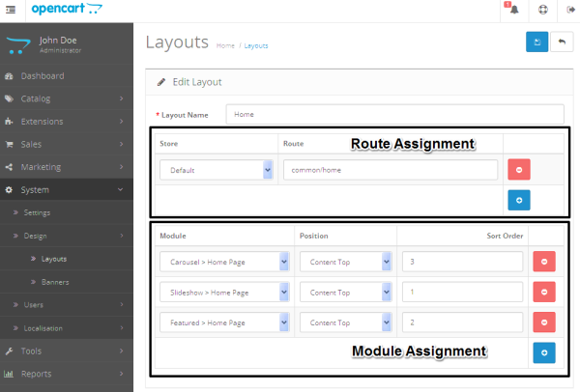Open the notifications bell icon
The image size is (580, 392).
coord(514,10)
